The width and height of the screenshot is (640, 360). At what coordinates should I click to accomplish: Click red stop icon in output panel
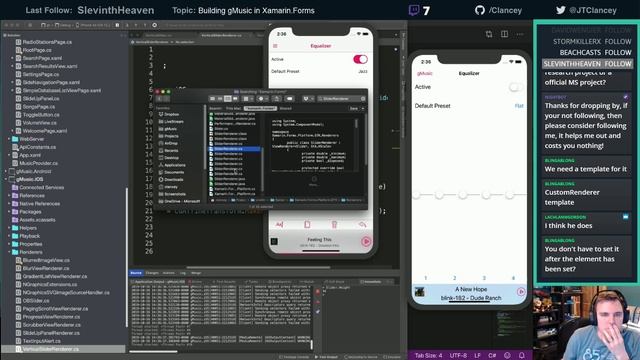318,291
